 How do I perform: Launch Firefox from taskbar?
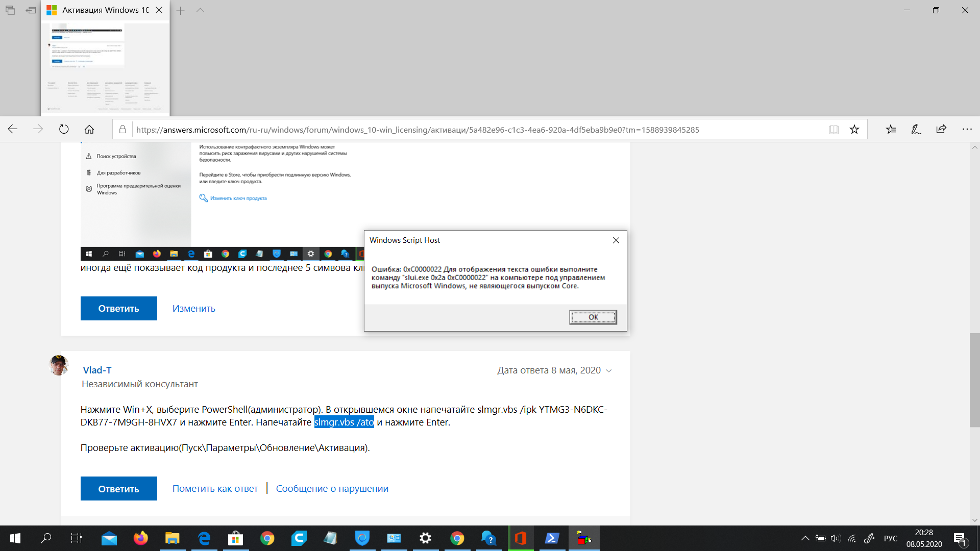tap(141, 538)
